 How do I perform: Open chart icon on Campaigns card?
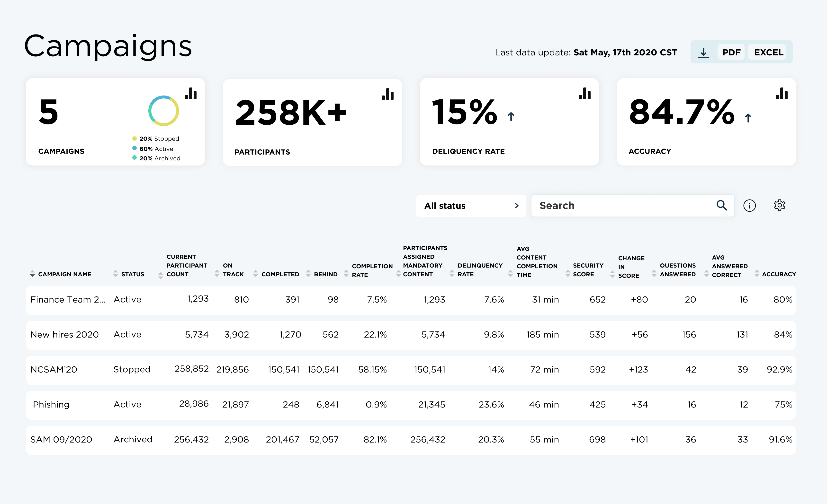click(191, 94)
